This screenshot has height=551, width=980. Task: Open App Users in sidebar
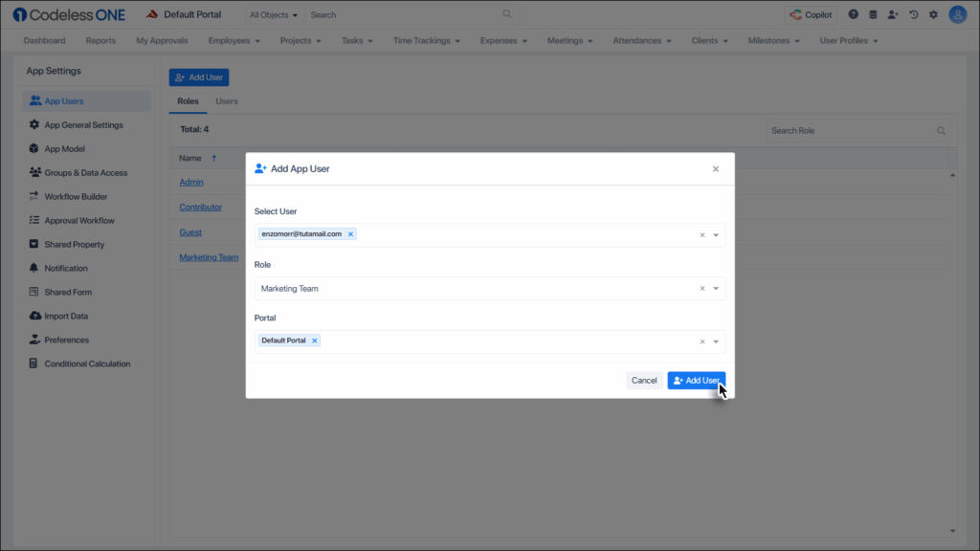click(87, 101)
